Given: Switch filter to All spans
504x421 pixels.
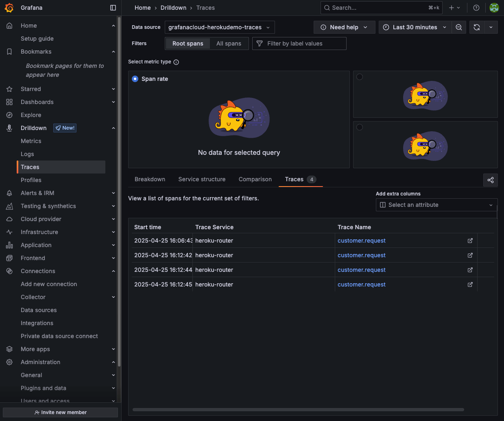Looking at the screenshot, I should [229, 43].
